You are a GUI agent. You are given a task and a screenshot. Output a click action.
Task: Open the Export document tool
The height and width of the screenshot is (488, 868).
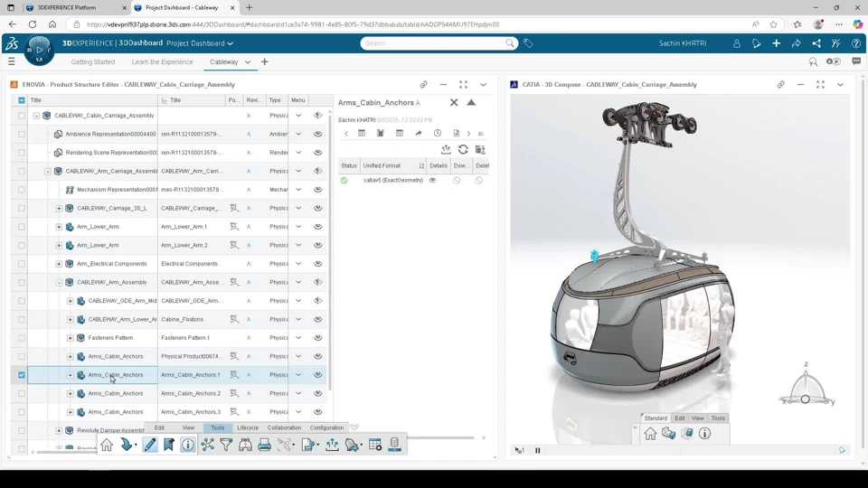(x=309, y=445)
